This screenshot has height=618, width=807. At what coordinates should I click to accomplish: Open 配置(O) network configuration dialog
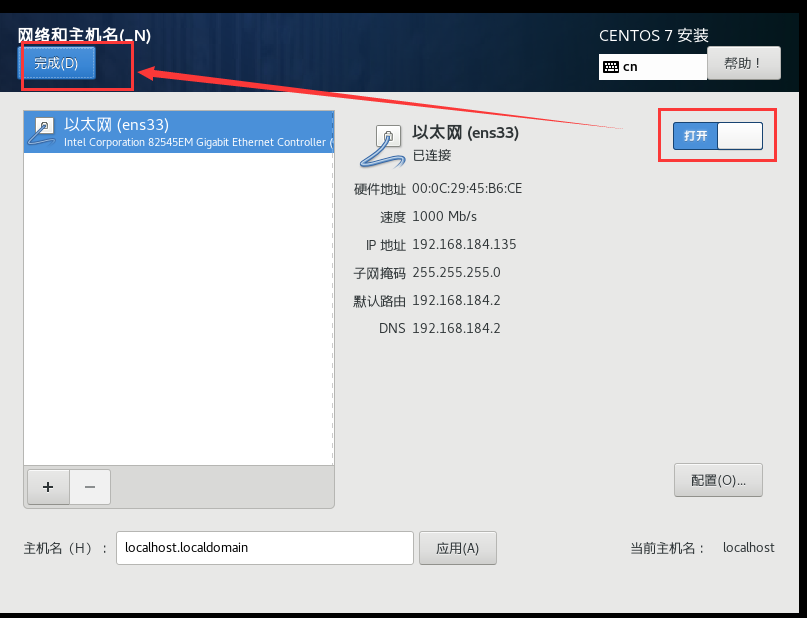[718, 480]
